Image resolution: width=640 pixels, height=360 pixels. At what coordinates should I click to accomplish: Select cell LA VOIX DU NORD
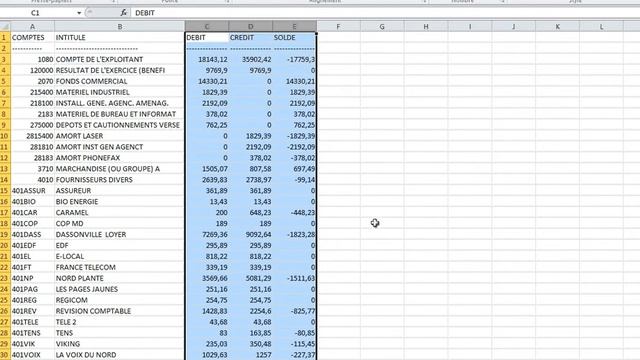(x=120, y=355)
